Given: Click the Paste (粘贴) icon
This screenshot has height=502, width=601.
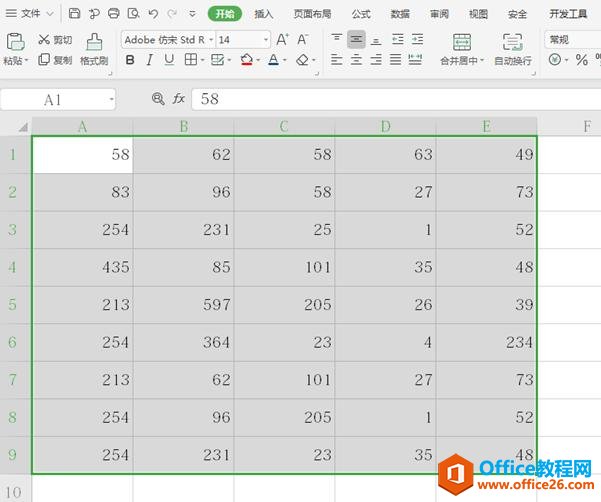Looking at the screenshot, I should [x=15, y=41].
